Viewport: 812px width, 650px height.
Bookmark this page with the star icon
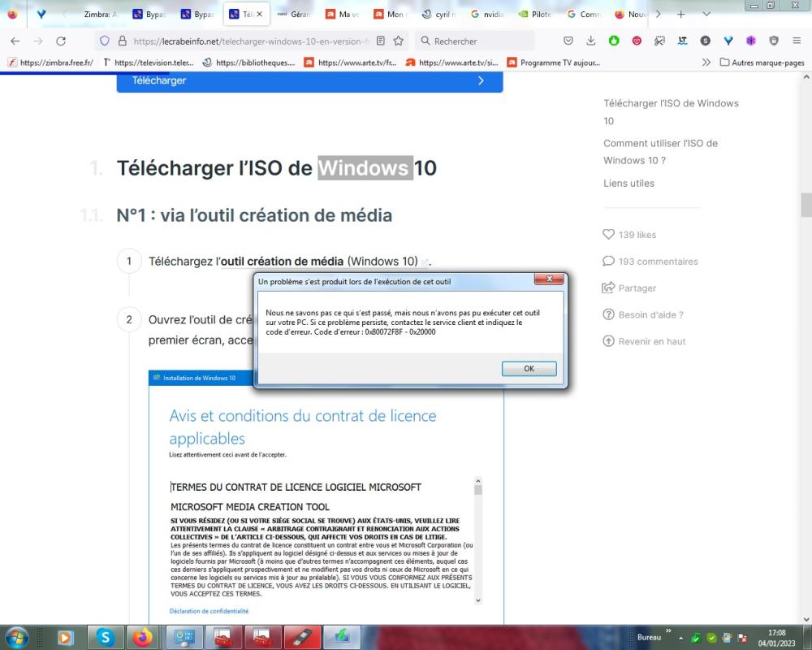(x=399, y=41)
